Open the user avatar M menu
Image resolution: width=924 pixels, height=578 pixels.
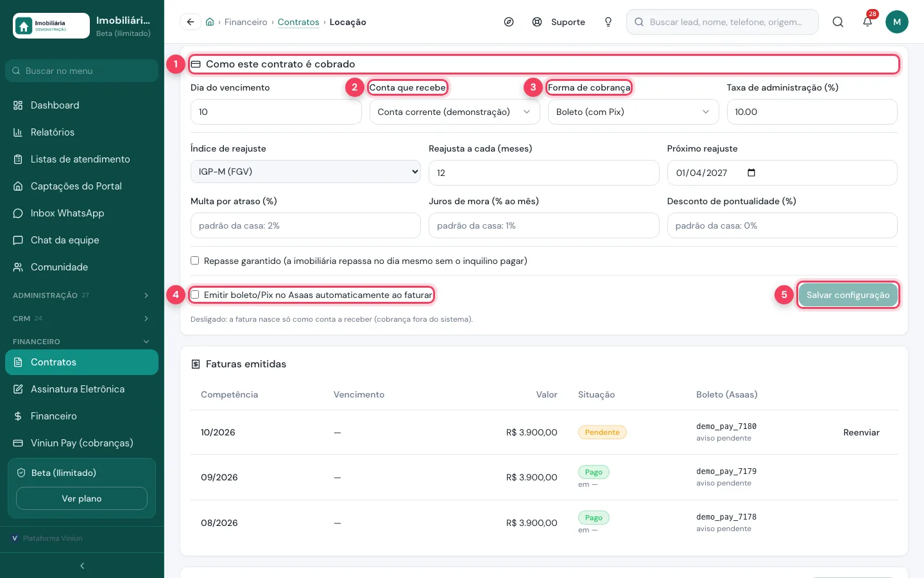click(x=897, y=22)
